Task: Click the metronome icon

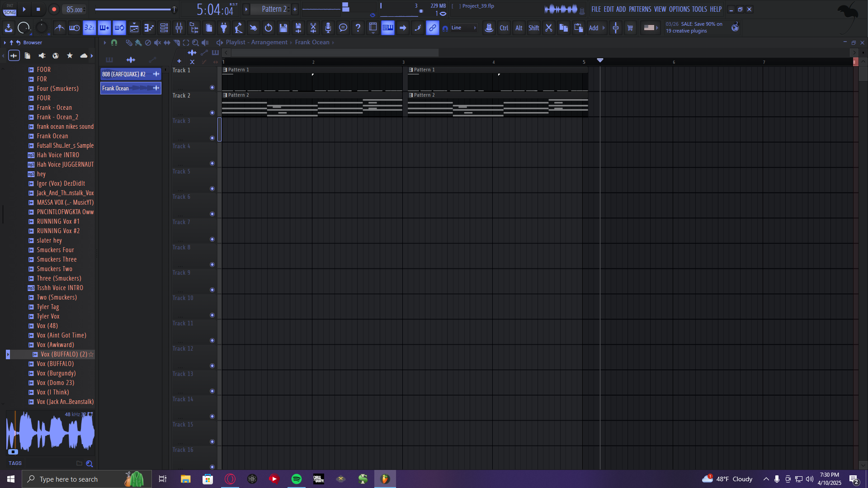Action: pyautogui.click(x=59, y=28)
